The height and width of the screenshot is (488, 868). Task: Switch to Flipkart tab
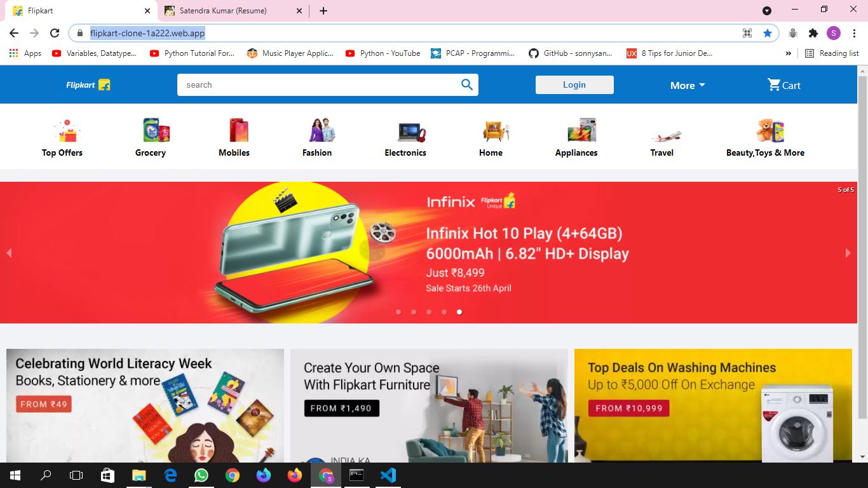[x=81, y=11]
